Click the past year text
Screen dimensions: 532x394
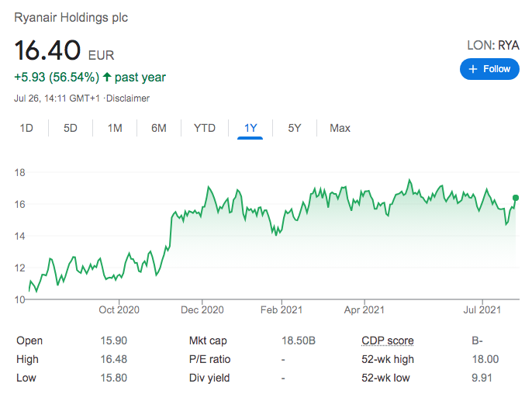pyautogui.click(x=140, y=78)
